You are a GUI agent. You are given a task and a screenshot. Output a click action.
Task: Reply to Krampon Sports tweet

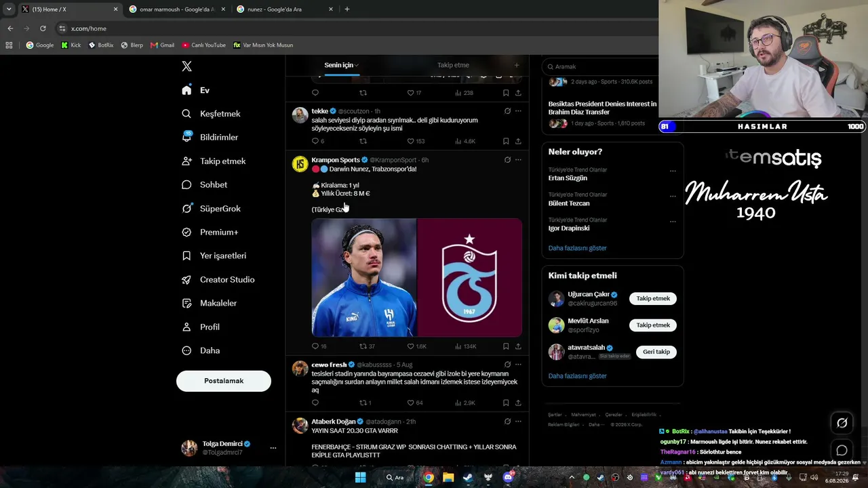315,346
